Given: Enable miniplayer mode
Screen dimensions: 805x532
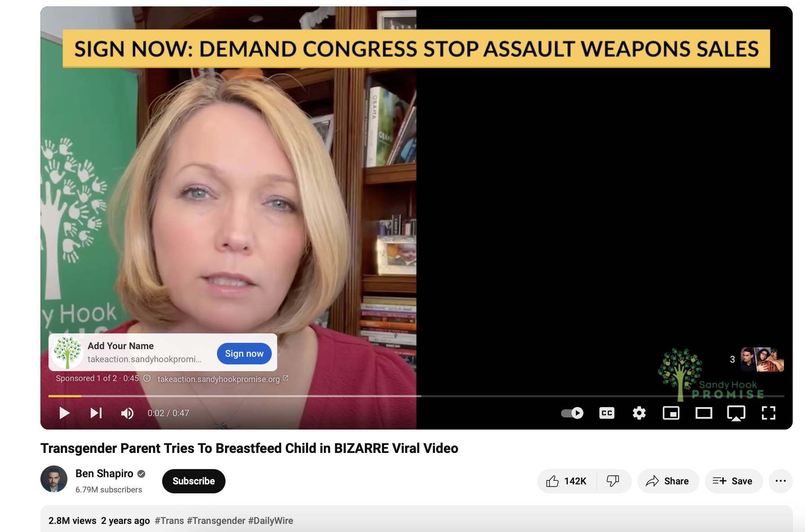Looking at the screenshot, I should point(671,413).
